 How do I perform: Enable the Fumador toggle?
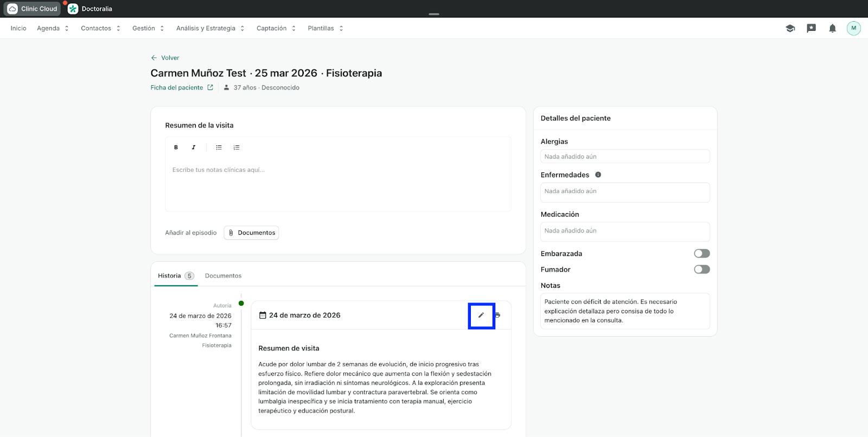click(702, 269)
